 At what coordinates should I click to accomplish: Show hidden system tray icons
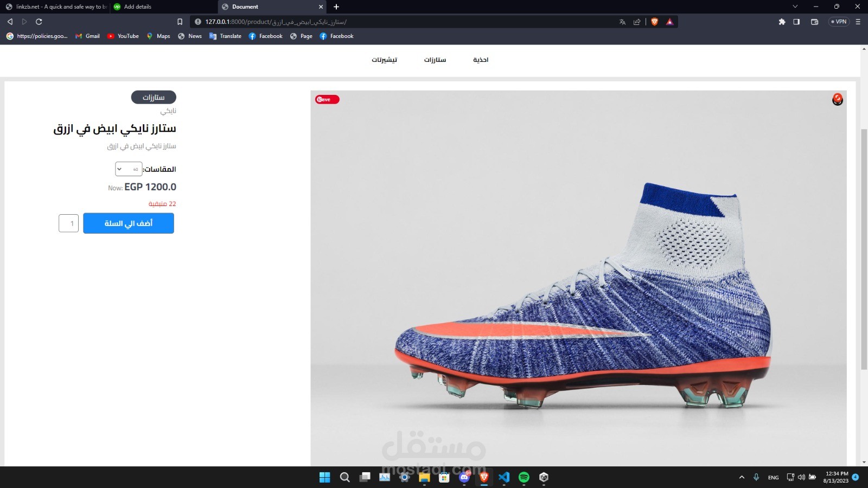[742, 477]
